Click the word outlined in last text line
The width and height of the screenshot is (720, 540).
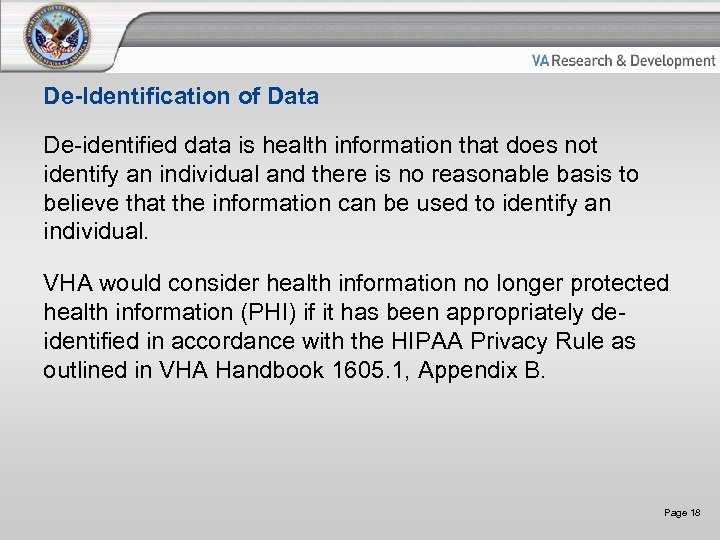[x=87, y=370]
